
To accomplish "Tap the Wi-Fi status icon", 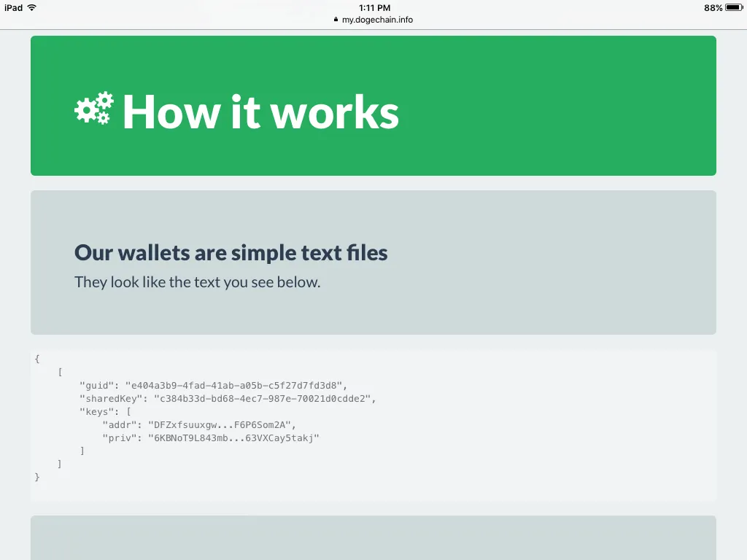I will (31, 7).
